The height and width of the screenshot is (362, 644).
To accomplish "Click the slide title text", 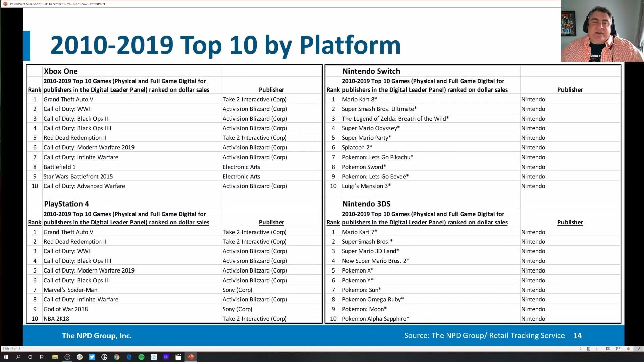I will [x=225, y=45].
